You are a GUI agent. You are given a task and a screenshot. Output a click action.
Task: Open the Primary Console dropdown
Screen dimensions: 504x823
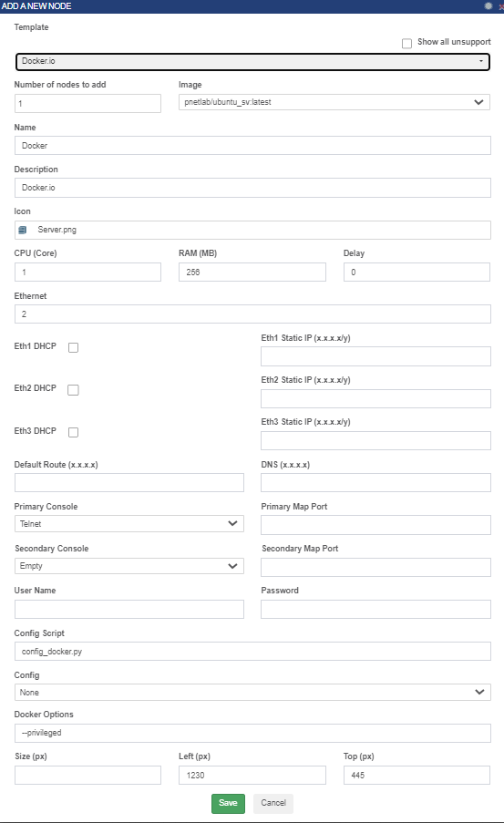tap(129, 523)
